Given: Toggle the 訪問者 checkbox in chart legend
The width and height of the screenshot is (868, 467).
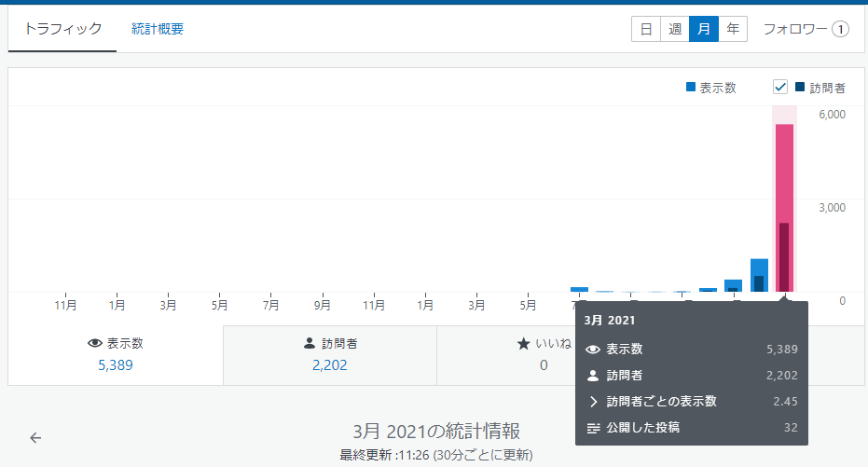Looking at the screenshot, I should tap(781, 88).
